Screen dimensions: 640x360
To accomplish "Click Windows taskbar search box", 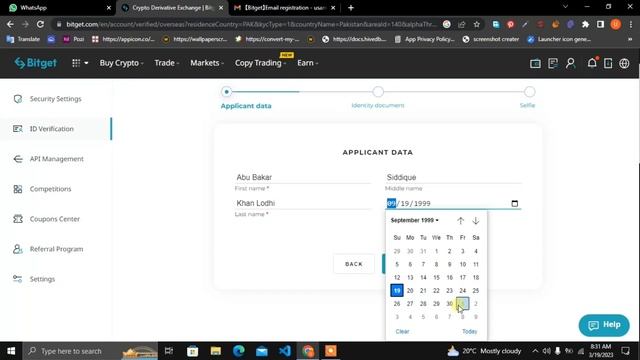I will tap(91, 351).
